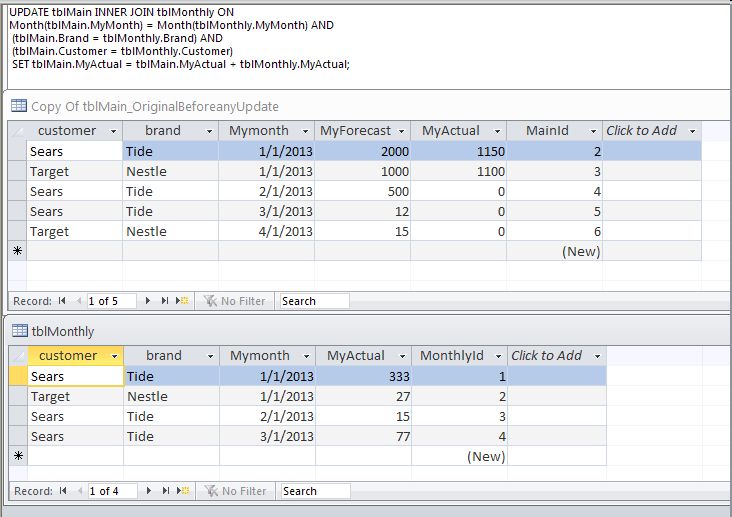Go to first record in tblMain navigator
This screenshot has height=517, width=732.
(x=62, y=301)
